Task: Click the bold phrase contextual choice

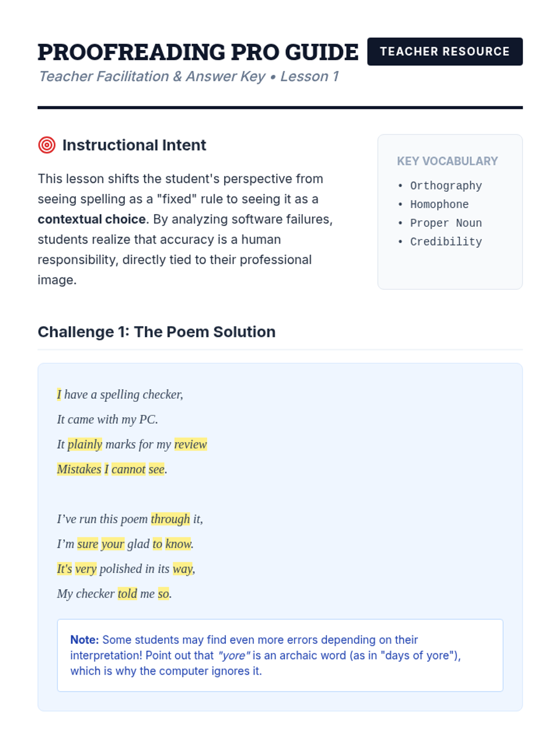Action: [x=91, y=219]
